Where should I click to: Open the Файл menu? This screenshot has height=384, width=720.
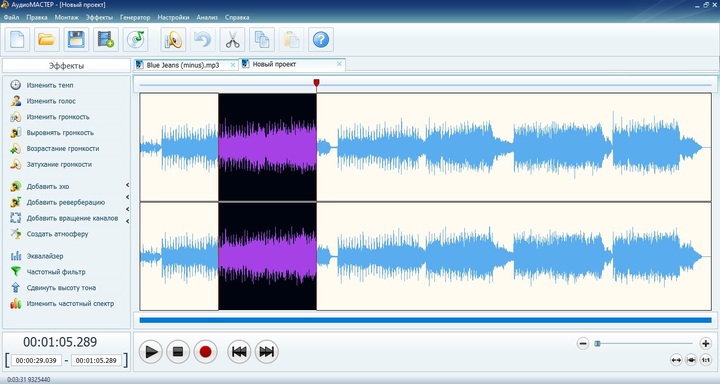(x=11, y=17)
